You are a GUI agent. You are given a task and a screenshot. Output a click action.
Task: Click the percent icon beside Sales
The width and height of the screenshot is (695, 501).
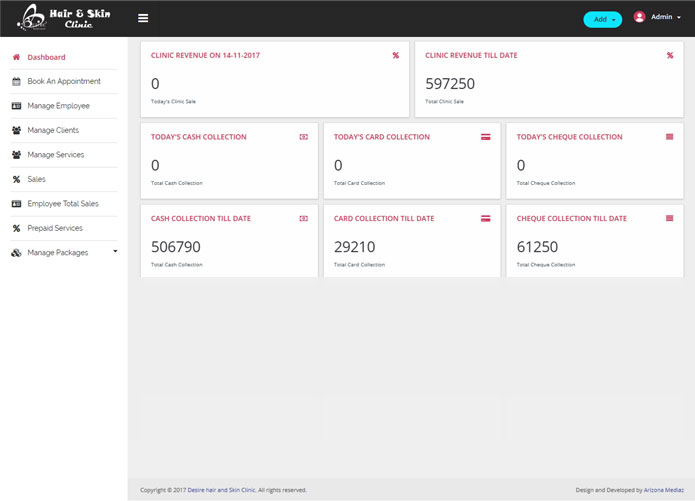16,179
